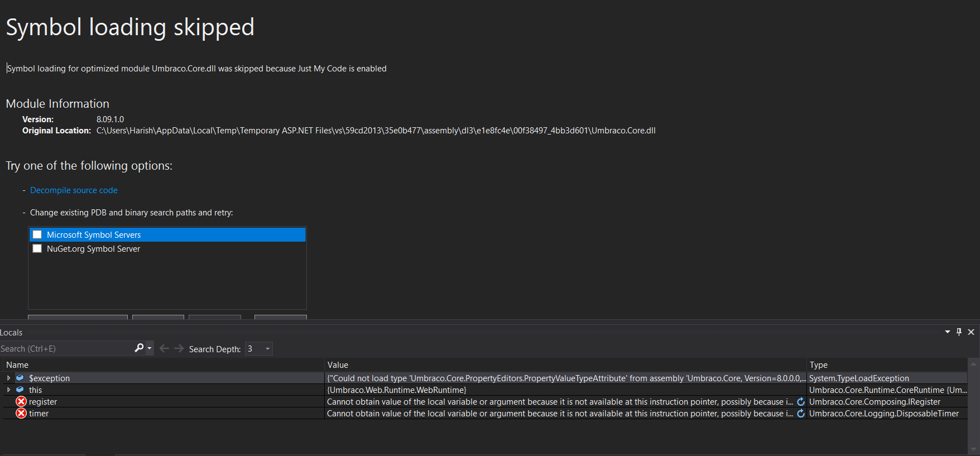Click the Umbraco.Core.dll original location path
Screen dimensions: 980x456
pos(376,131)
